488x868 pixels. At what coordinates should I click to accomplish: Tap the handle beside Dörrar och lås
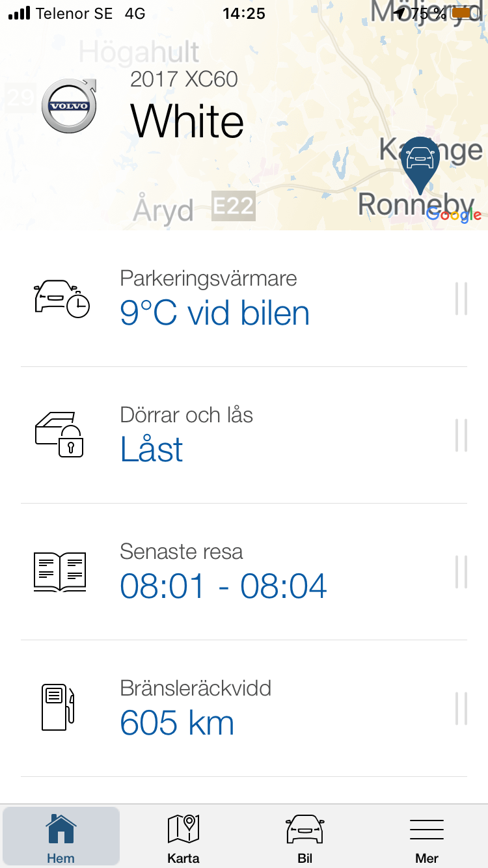pyautogui.click(x=461, y=435)
